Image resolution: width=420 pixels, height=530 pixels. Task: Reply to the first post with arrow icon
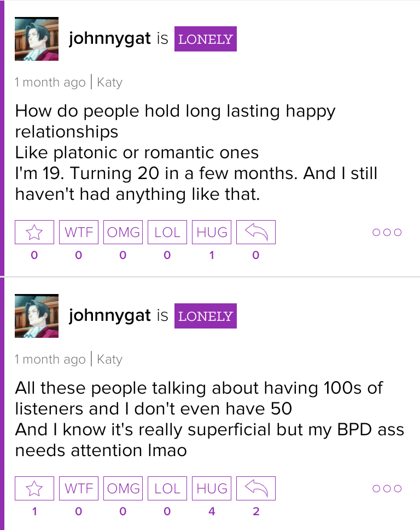click(256, 232)
